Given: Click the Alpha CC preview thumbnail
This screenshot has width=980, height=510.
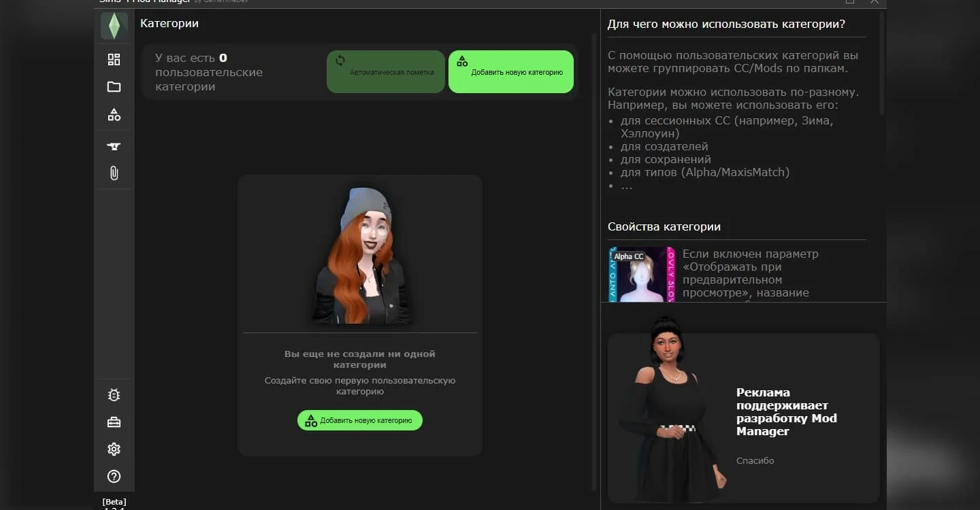Looking at the screenshot, I should click(x=642, y=274).
